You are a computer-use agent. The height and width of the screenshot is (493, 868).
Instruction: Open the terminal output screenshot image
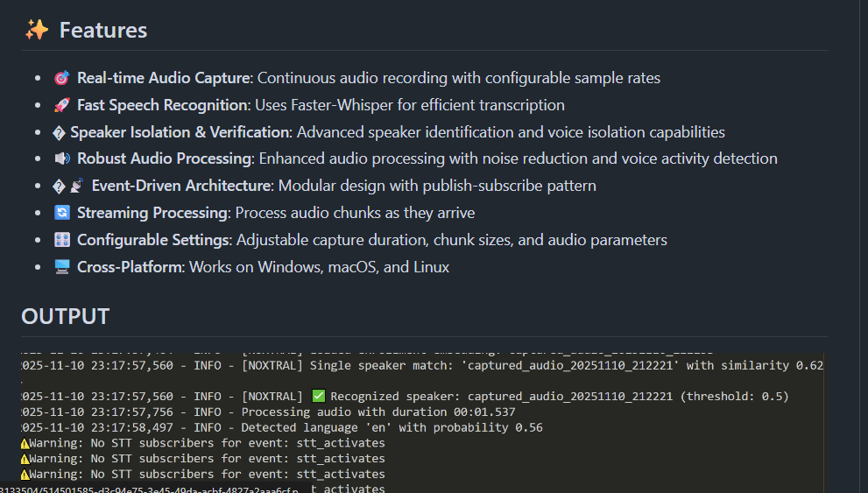(x=420, y=420)
